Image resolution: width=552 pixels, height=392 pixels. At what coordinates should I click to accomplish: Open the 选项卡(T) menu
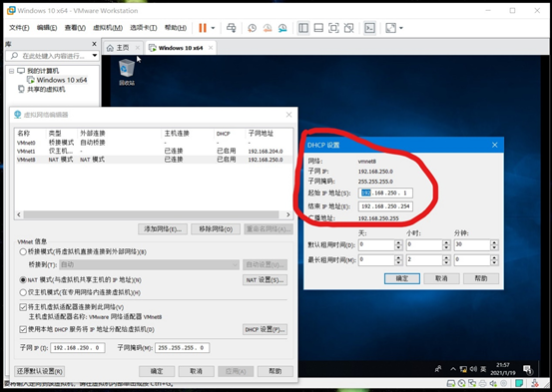144,28
